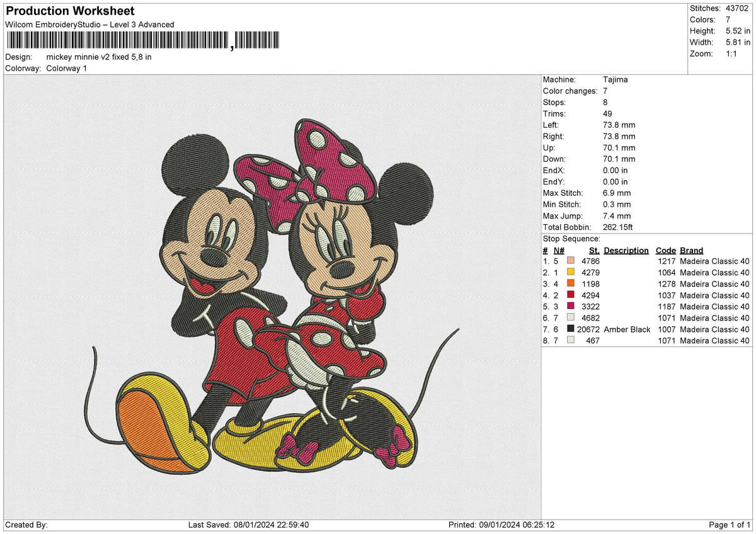This screenshot has height=534, width=756.
Task: Click the "St." column header
Action: click(x=594, y=250)
